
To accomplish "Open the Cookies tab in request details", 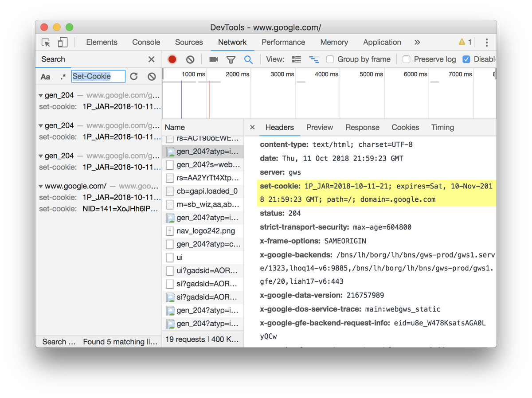I will coord(405,128).
